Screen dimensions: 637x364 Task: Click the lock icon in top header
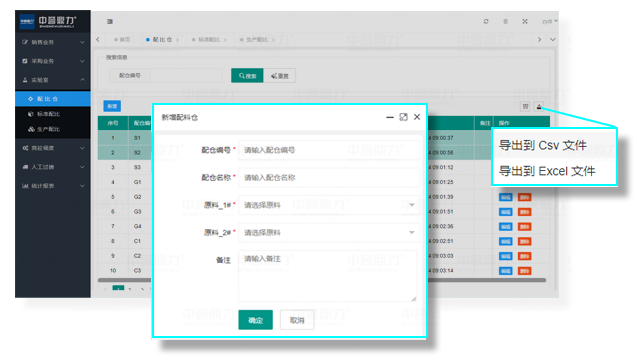[505, 22]
